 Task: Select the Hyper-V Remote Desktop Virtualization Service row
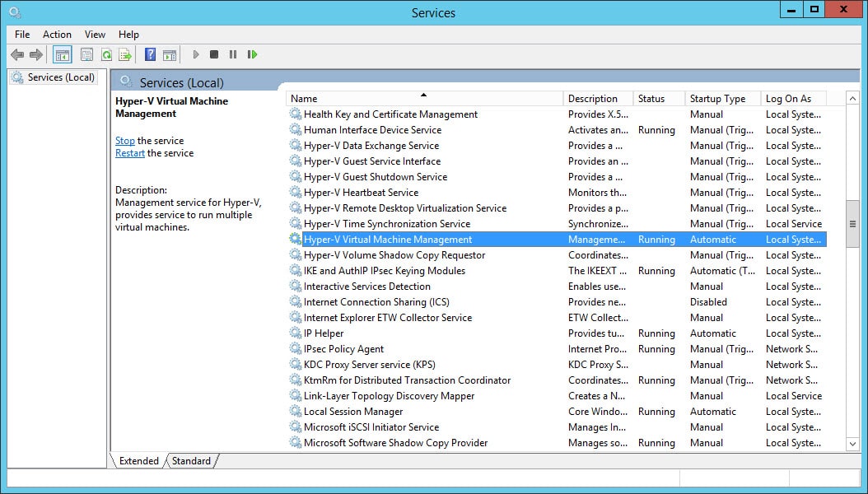coord(557,208)
